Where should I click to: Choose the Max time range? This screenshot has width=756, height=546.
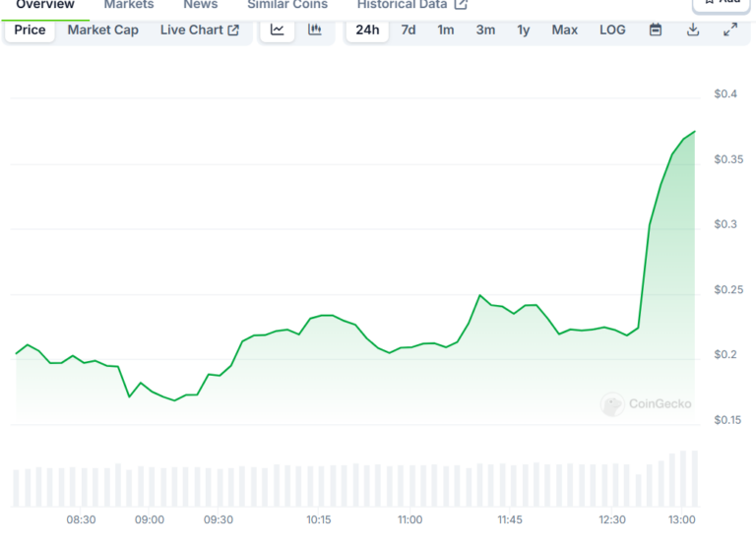pyautogui.click(x=565, y=30)
